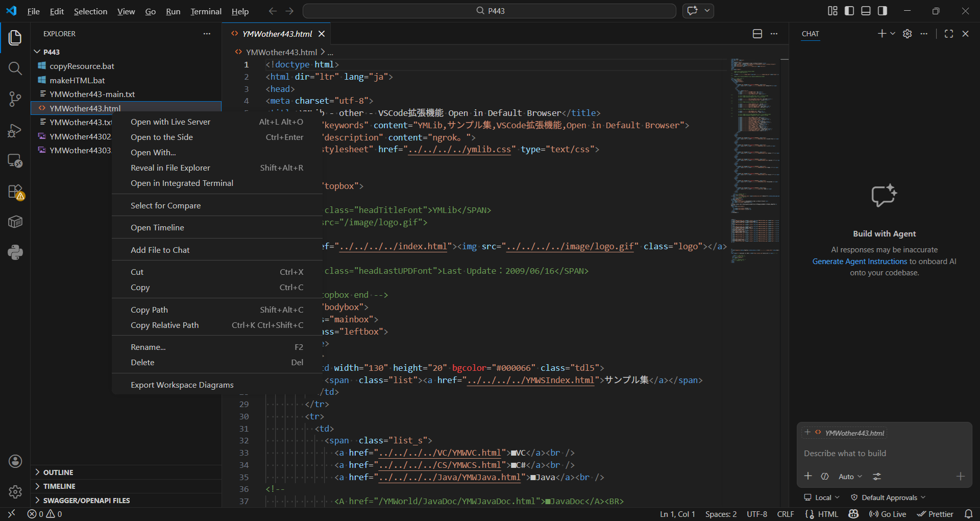
Task: Click the Manage gear icon
Action: click(15, 492)
